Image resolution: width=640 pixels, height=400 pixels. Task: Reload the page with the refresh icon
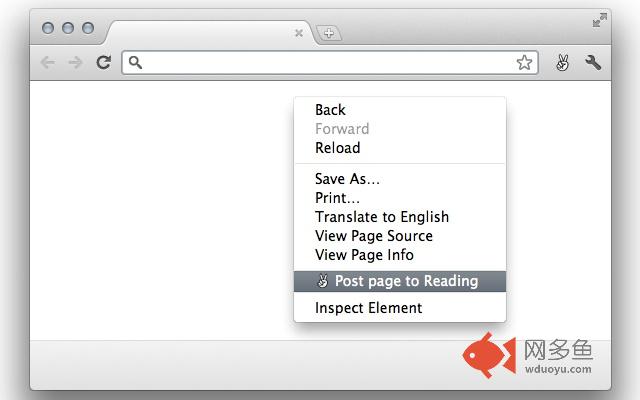103,63
